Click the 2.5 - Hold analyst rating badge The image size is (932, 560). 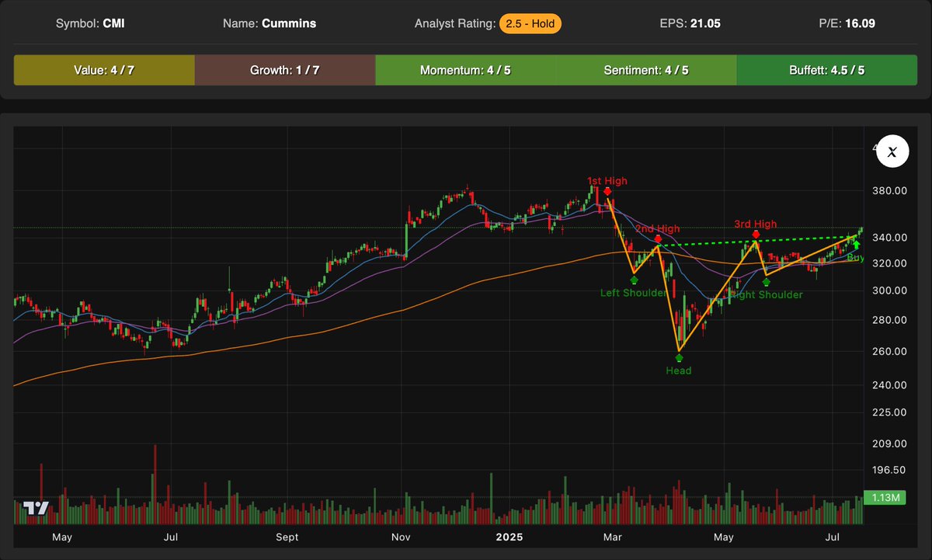(x=530, y=23)
